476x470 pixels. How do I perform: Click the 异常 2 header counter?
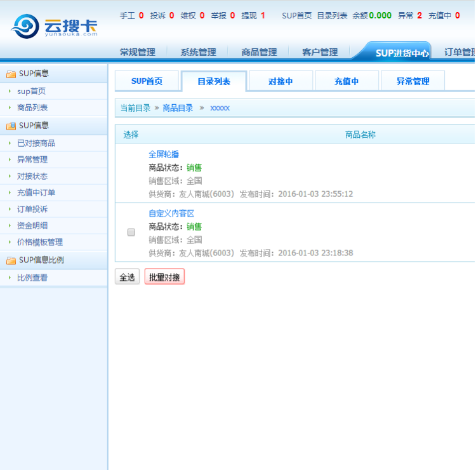(410, 15)
